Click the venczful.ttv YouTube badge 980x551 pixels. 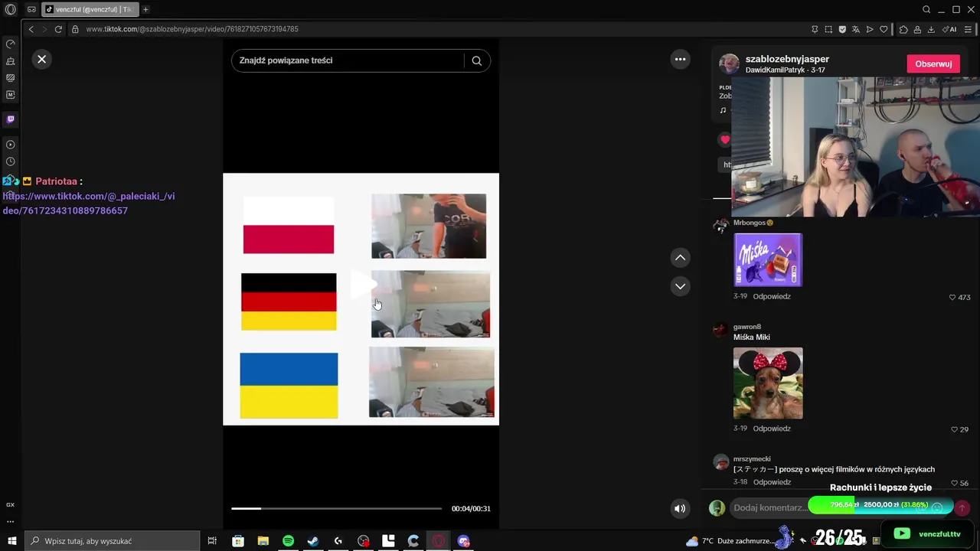pos(927,533)
